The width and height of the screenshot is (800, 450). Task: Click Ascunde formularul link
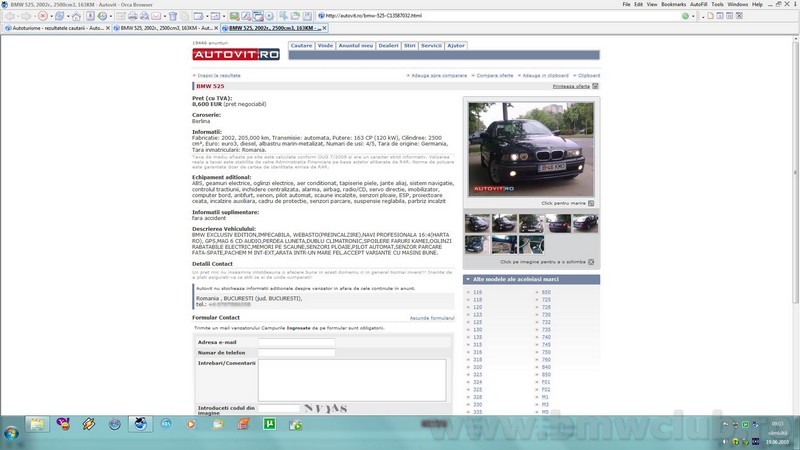[432, 318]
